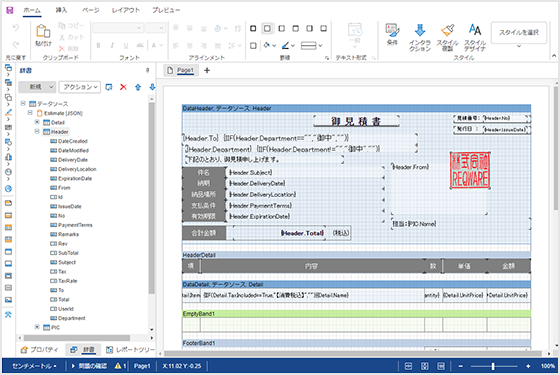Switch to the レイアウト ribbon tab
This screenshot has height=375, width=560.
[126, 10]
